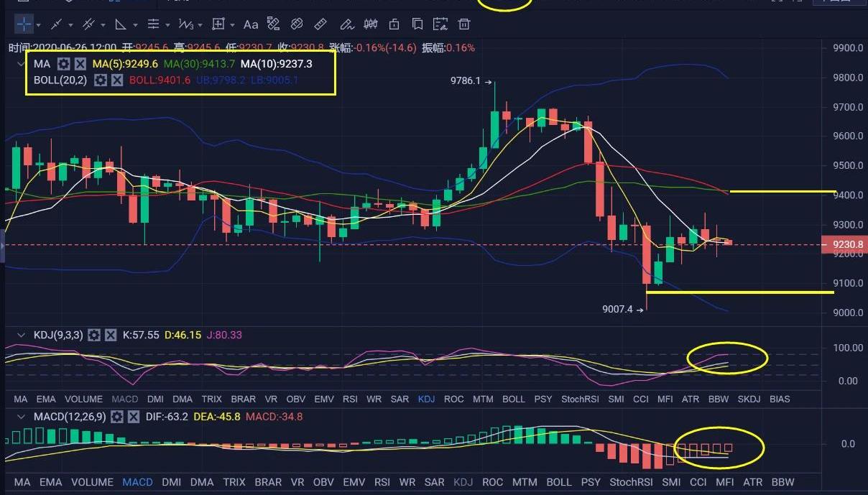
Task: Click the Aa text annotation tool
Action: tap(250, 24)
